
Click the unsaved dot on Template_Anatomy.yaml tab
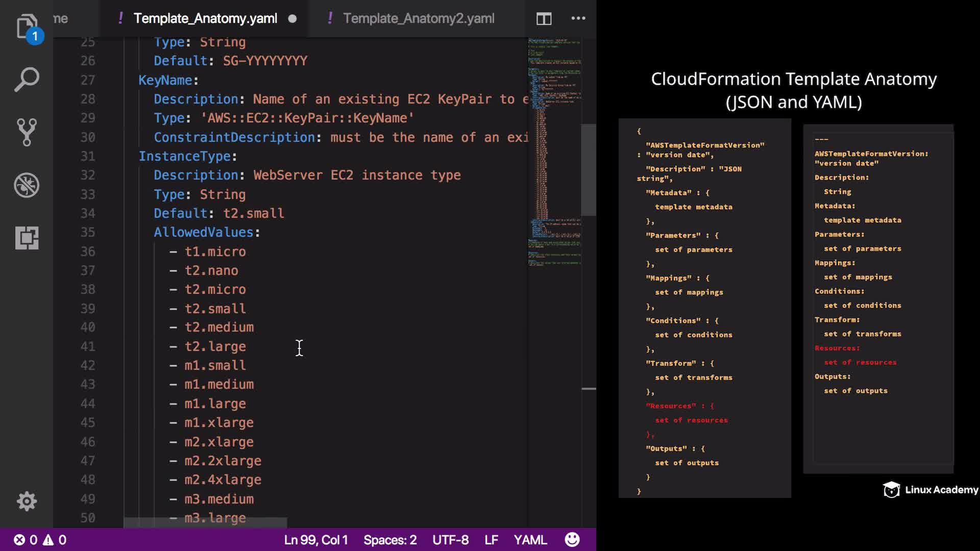(292, 19)
